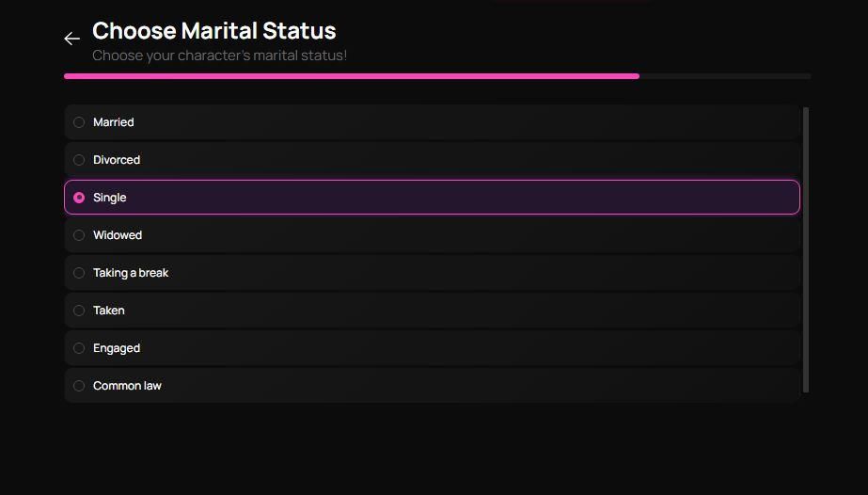This screenshot has width=868, height=495.
Task: Click the 'Divorced' option label text
Action: pyautogui.click(x=117, y=160)
